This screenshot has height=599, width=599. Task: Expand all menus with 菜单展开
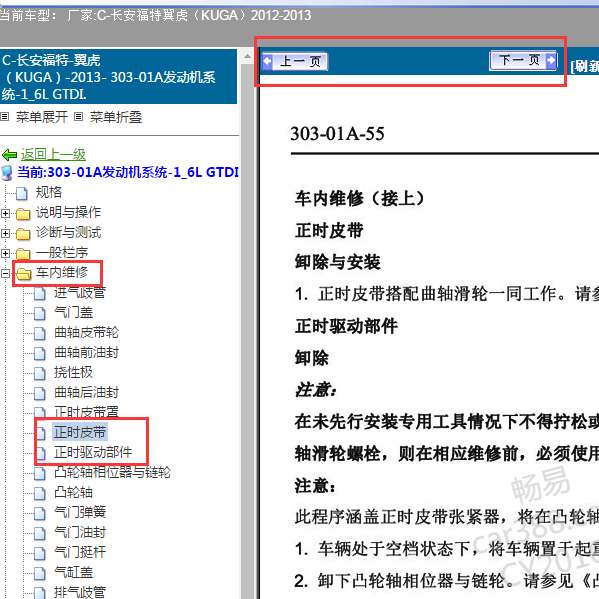[42, 117]
